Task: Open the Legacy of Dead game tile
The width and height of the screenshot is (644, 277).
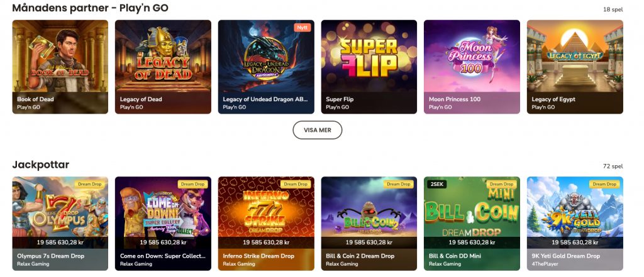Action: (163, 67)
